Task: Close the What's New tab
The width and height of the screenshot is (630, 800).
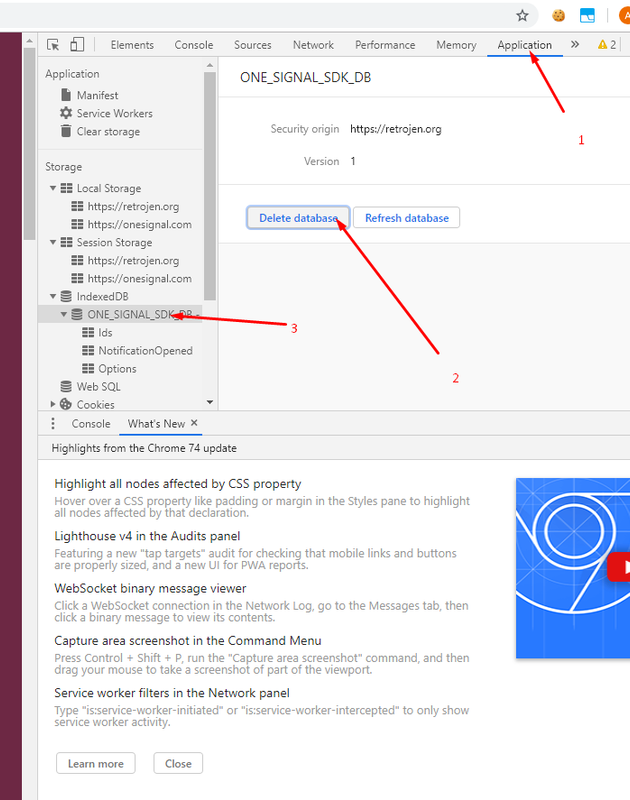Action: tap(194, 423)
